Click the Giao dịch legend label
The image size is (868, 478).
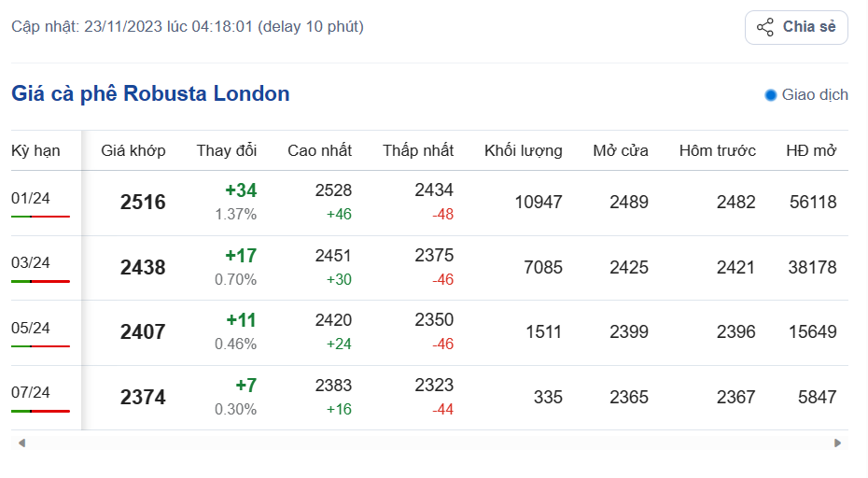point(815,95)
